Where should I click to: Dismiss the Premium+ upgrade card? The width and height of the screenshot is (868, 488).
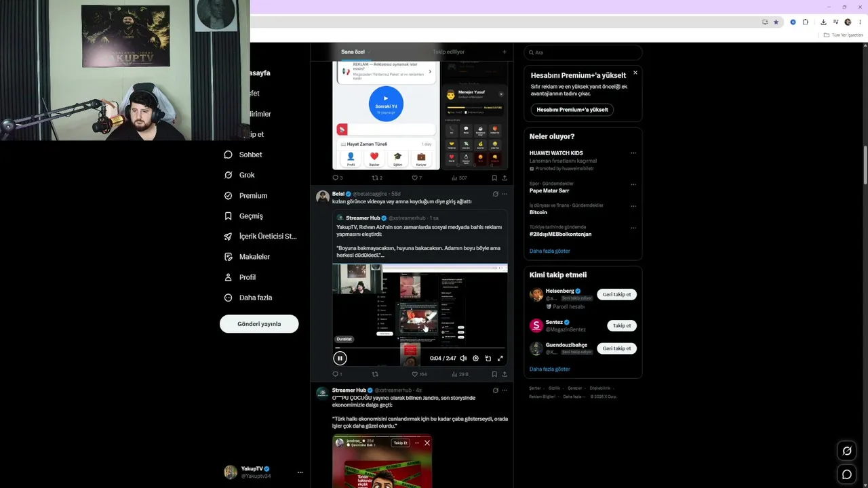635,73
